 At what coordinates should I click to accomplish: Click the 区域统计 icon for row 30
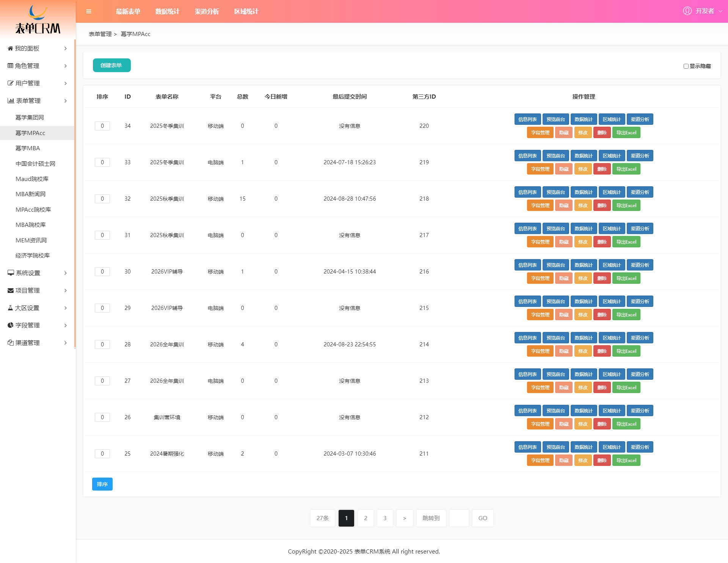point(611,265)
